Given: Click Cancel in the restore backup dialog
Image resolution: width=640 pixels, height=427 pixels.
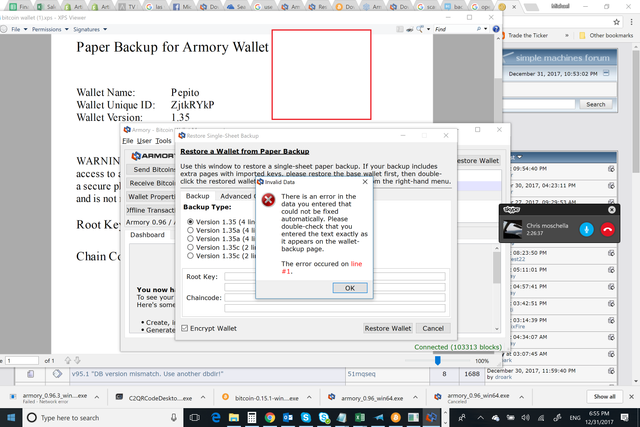Looking at the screenshot, I should point(433,328).
